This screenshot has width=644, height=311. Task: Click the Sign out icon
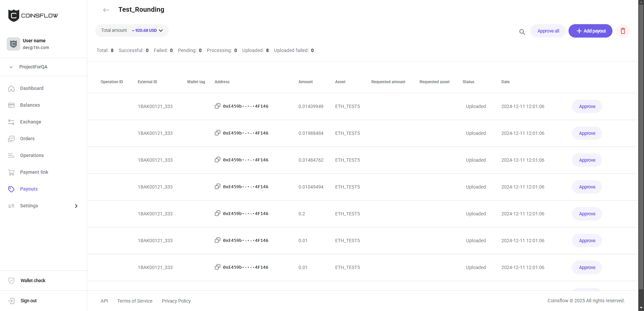click(x=11, y=301)
